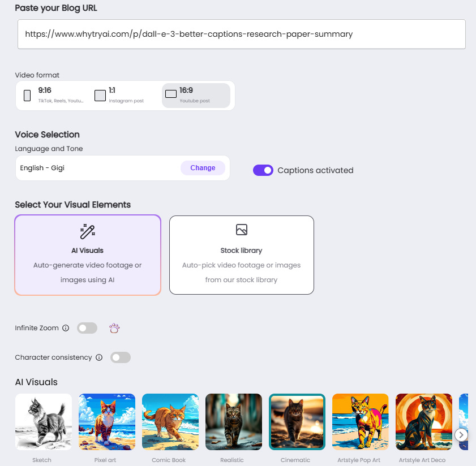The width and height of the screenshot is (476, 466).
Task: Click the English - Gigi voice field
Action: (123, 168)
